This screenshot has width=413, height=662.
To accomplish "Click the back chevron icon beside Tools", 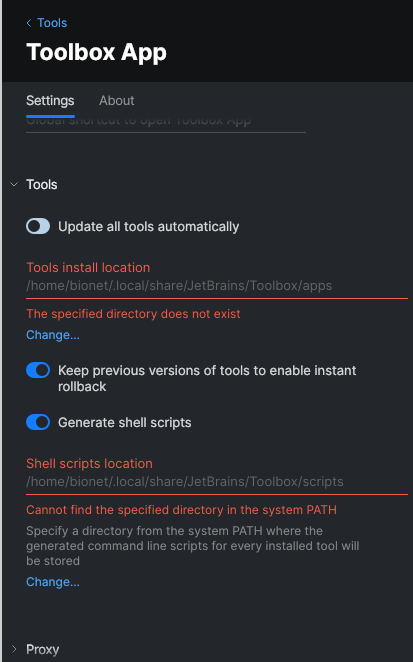I will (29, 23).
